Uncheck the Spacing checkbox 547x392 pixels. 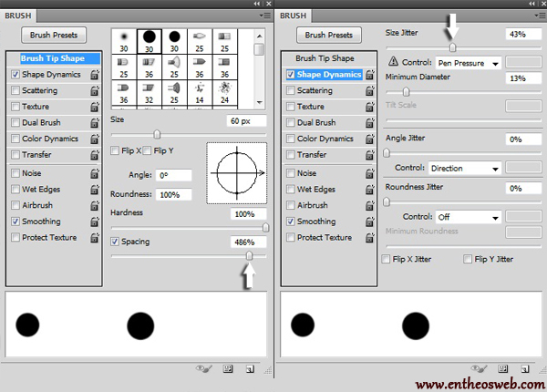click(115, 242)
